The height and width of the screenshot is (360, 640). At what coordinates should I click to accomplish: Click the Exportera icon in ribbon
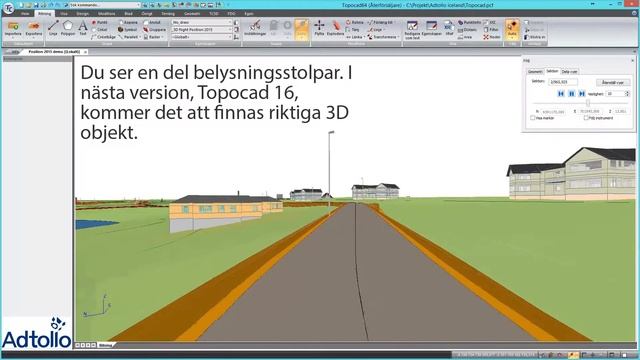tap(34, 29)
